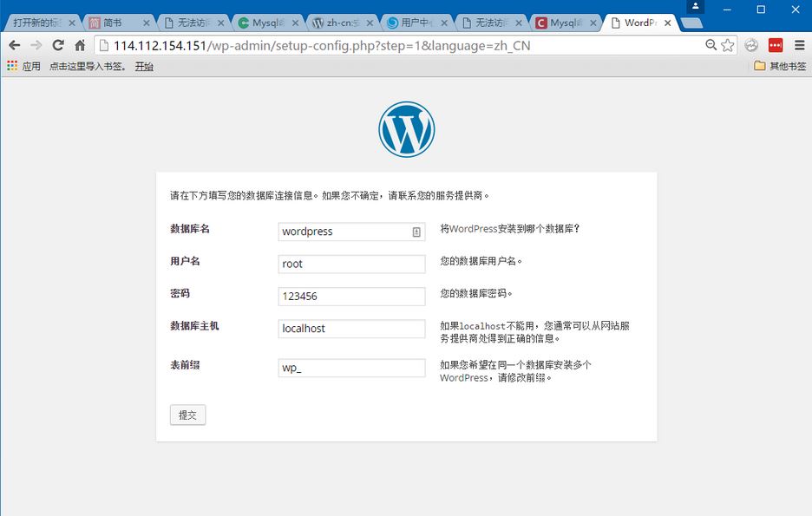Click the text 您的数据库用户名。
Image resolution: width=812 pixels, height=516 pixels.
(481, 261)
